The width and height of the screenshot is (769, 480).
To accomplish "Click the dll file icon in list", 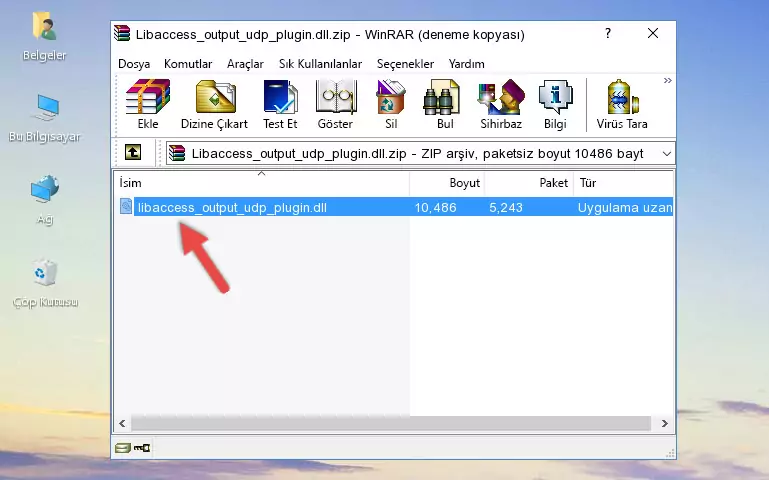I will (x=126, y=206).
